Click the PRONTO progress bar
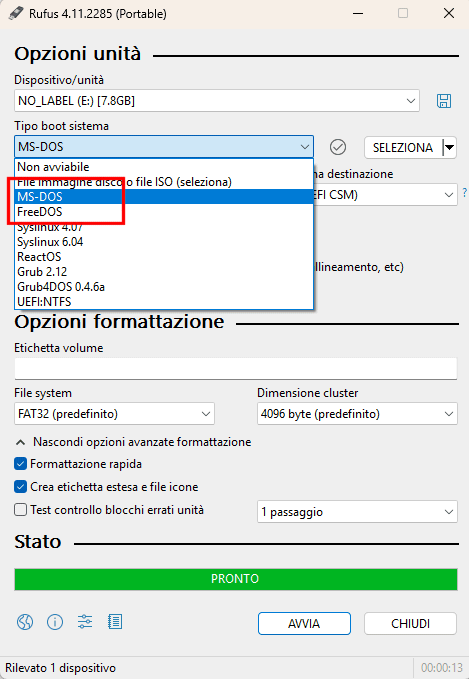The width and height of the screenshot is (469, 679). pyautogui.click(x=236, y=579)
